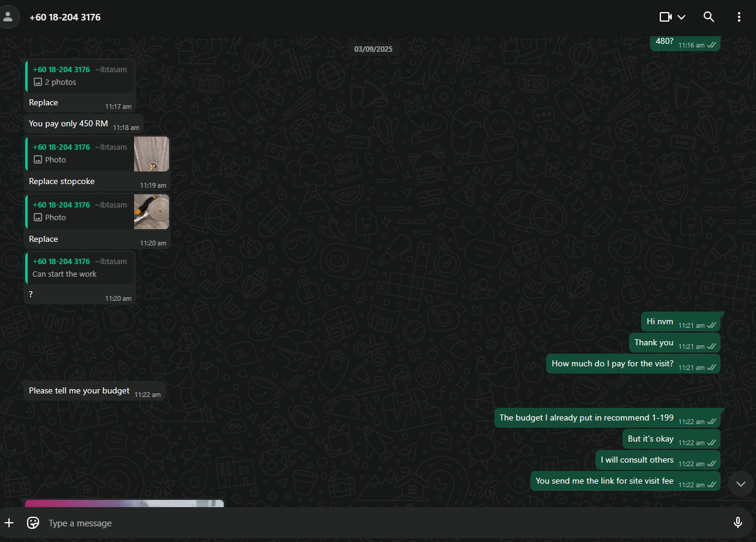Select the 'I will consult others' message
The width and height of the screenshot is (756, 542).
coord(657,460)
